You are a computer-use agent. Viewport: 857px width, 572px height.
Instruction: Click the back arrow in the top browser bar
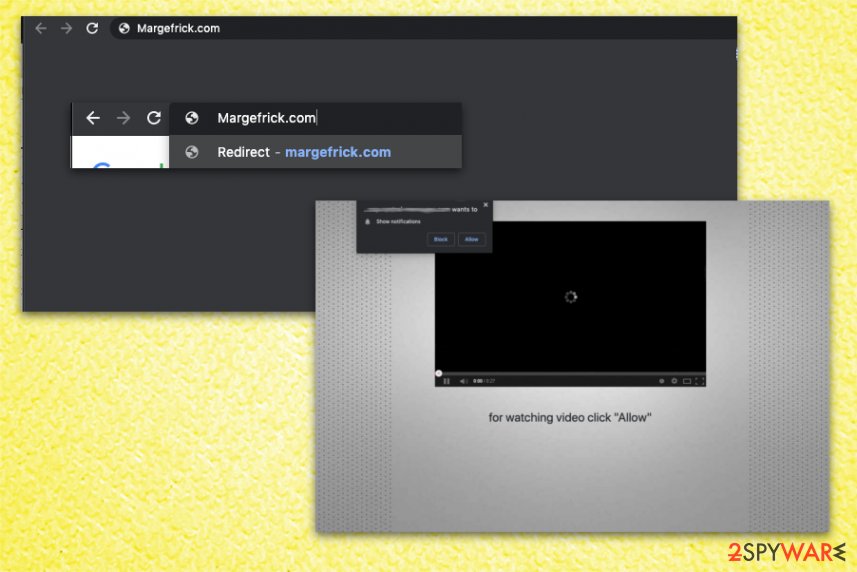[40, 28]
